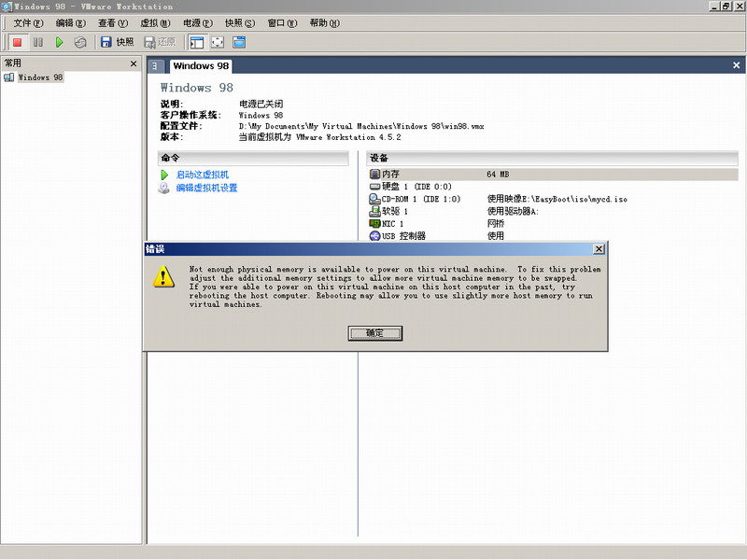Click the green arrow icon beside 启动这虚拟机

pos(164,175)
